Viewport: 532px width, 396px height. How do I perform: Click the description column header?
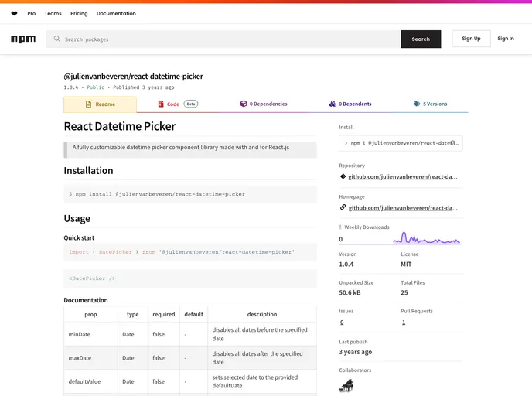262,314
